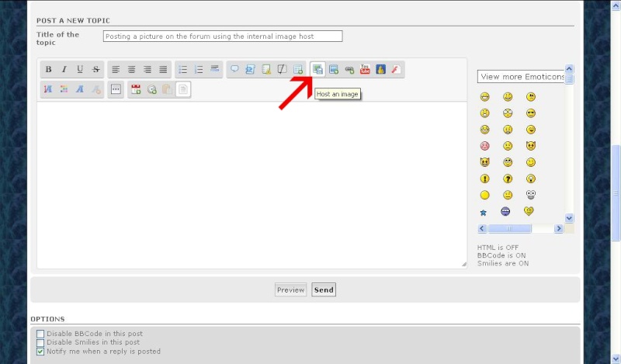Insert the white skull-face emoticon

pyautogui.click(x=531, y=195)
